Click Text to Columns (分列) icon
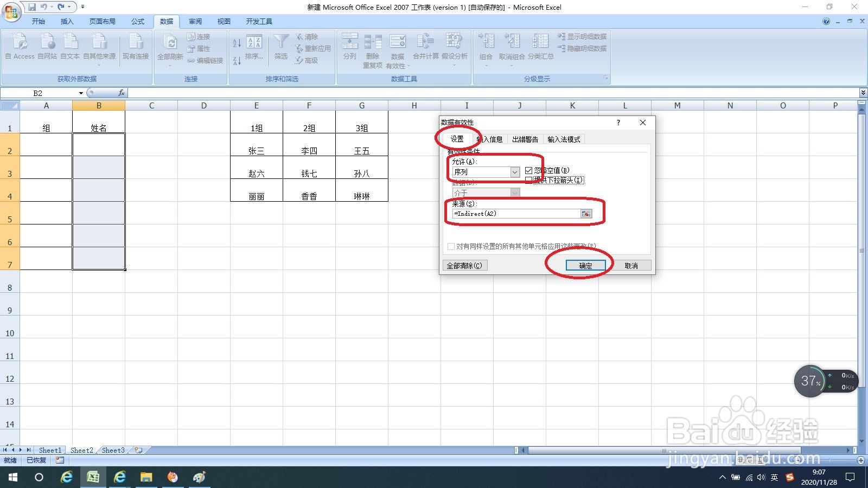Viewport: 868px width, 488px height. [350, 41]
